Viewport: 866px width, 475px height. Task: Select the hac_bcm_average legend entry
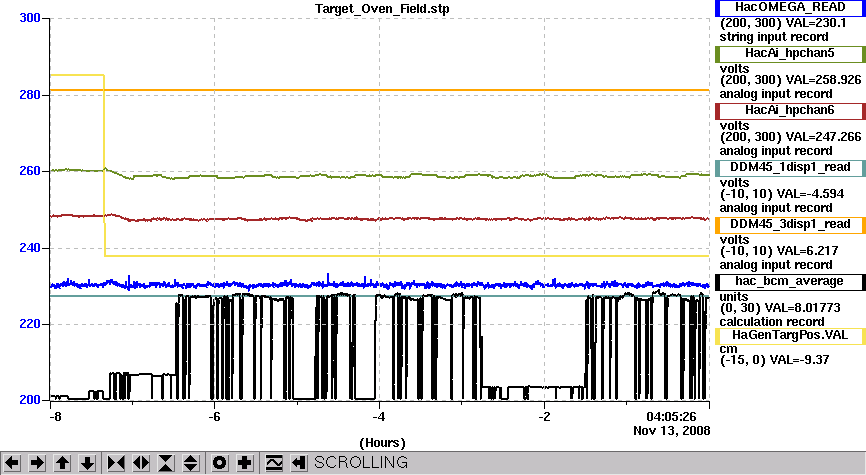(x=790, y=281)
